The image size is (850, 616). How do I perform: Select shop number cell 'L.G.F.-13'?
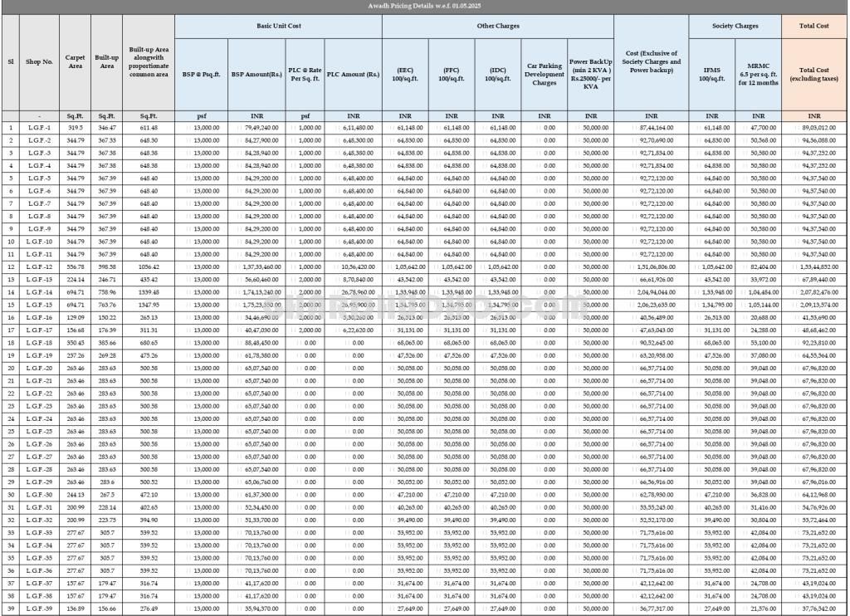coord(40,280)
